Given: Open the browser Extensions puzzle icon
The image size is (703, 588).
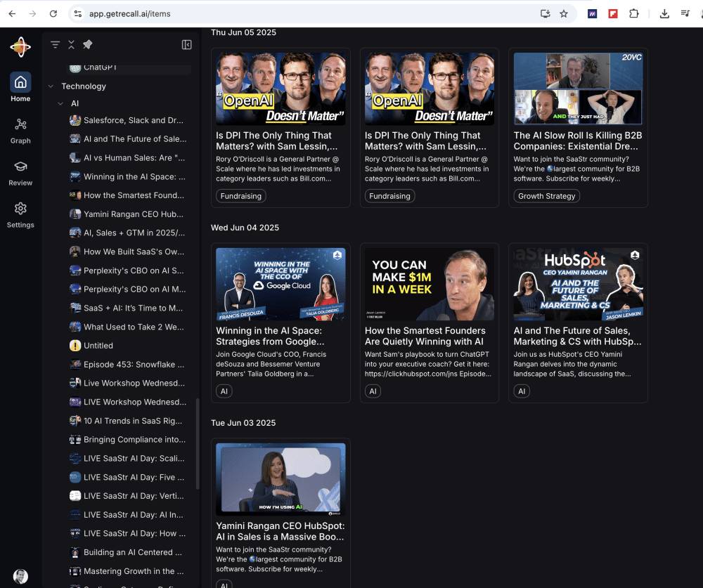Looking at the screenshot, I should coord(633,13).
